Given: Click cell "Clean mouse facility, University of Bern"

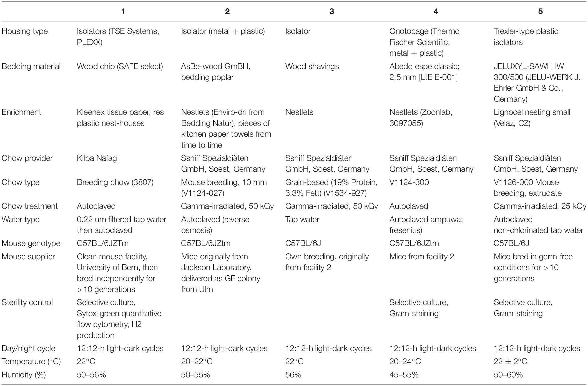Looking at the screenshot, I should tap(117, 273).
